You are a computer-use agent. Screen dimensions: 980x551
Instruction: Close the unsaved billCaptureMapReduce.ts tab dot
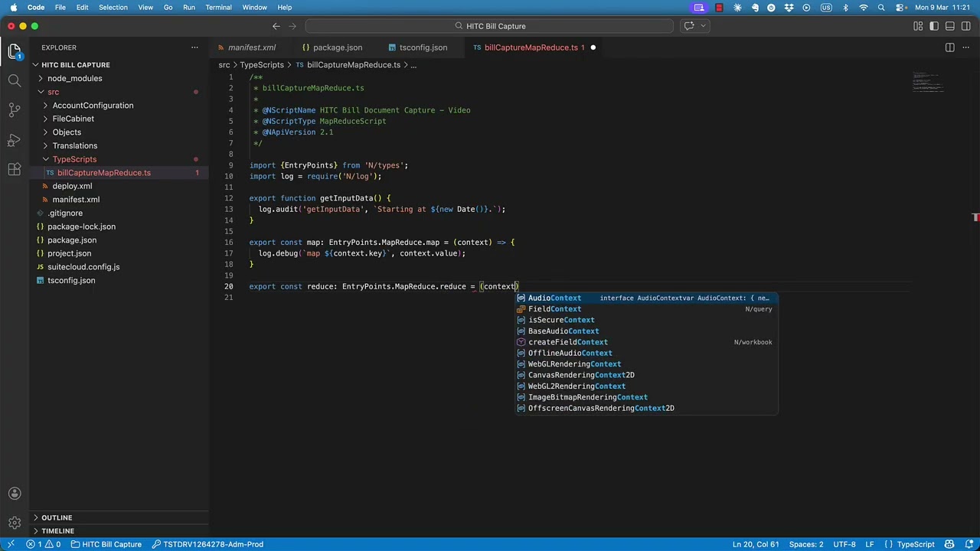[x=593, y=47]
